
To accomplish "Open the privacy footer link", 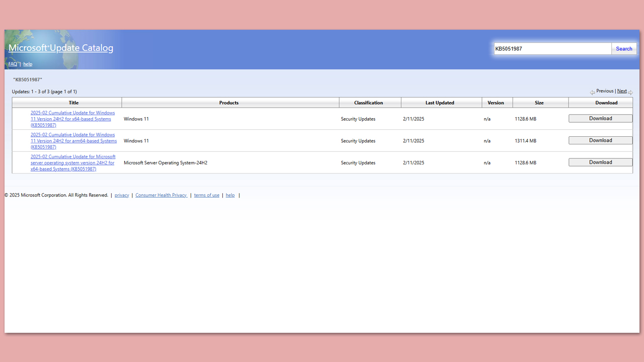I will pyautogui.click(x=122, y=195).
